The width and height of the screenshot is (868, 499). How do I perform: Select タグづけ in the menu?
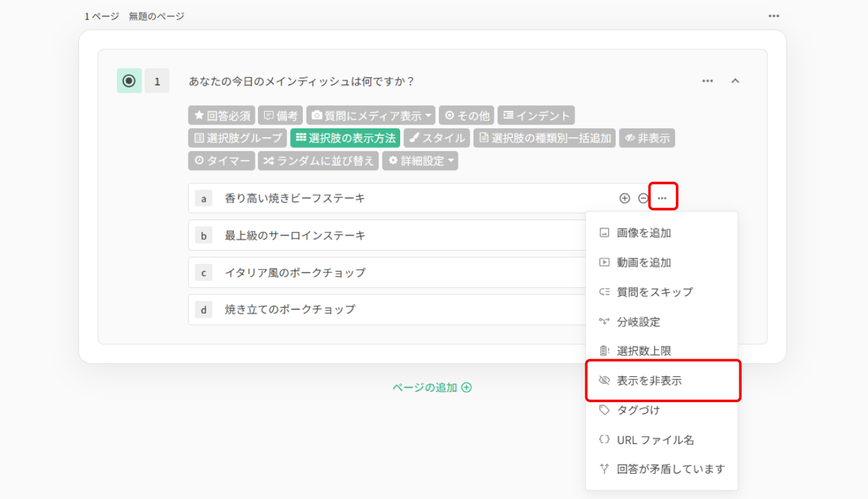click(662, 410)
